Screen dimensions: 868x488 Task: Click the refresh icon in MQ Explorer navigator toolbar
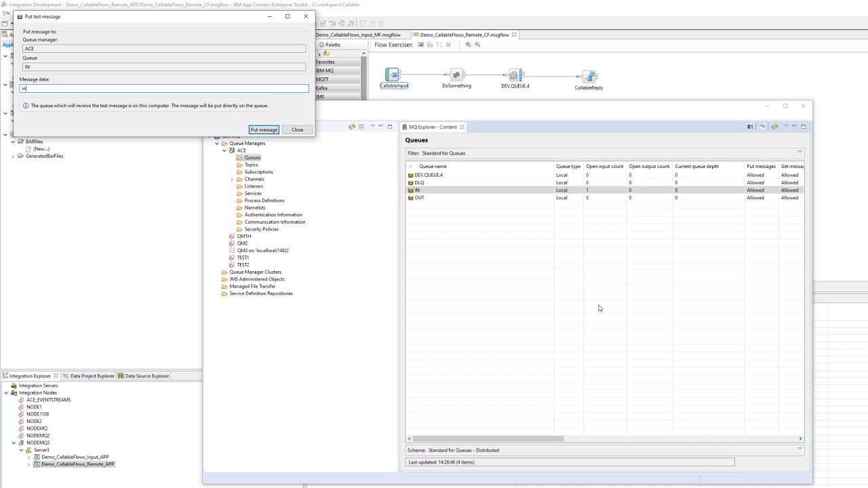point(351,127)
